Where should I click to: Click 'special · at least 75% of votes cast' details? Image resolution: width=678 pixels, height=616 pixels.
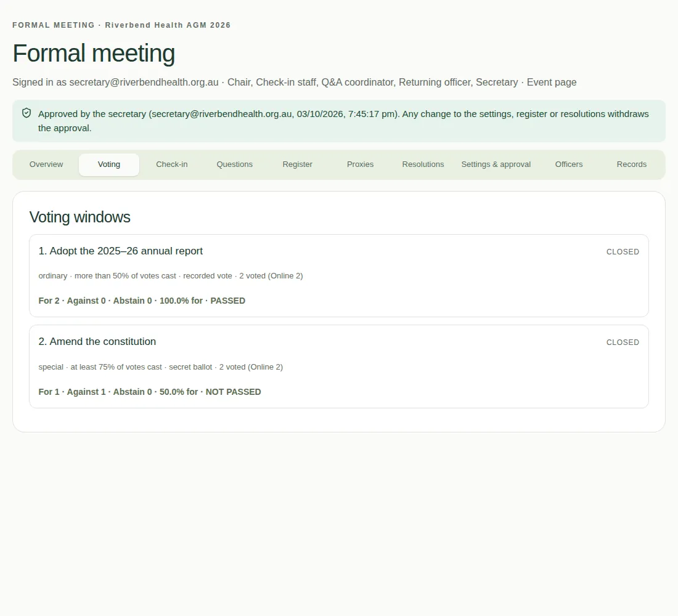(x=160, y=367)
